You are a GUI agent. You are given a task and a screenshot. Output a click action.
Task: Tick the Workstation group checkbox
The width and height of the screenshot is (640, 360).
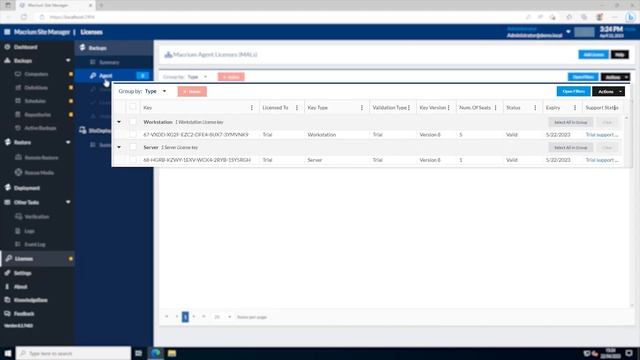pos(133,122)
